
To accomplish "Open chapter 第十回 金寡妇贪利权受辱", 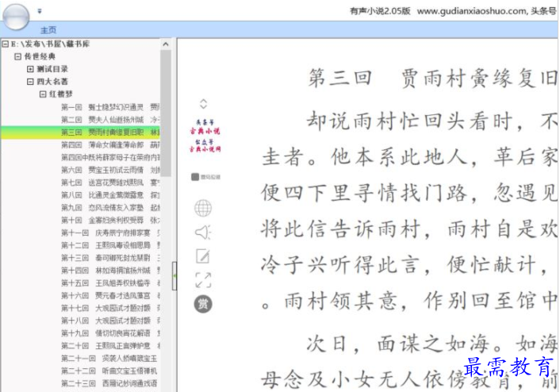I will point(110,220).
